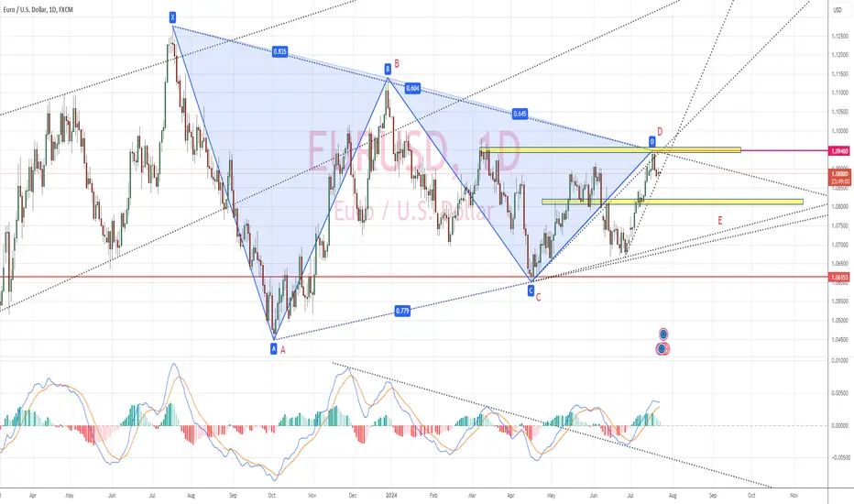The height and width of the screenshot is (504, 854).
Task: Click the 1.10000 price axis value
Action: (x=839, y=131)
